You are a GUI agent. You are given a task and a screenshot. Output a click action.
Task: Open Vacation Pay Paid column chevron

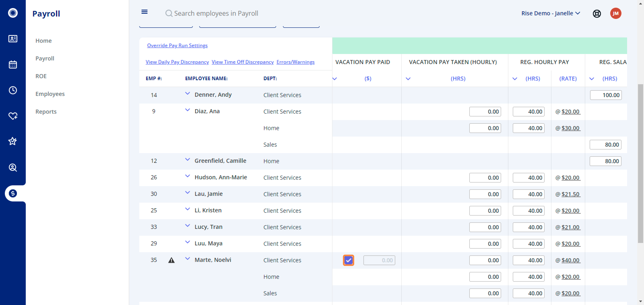pos(334,79)
